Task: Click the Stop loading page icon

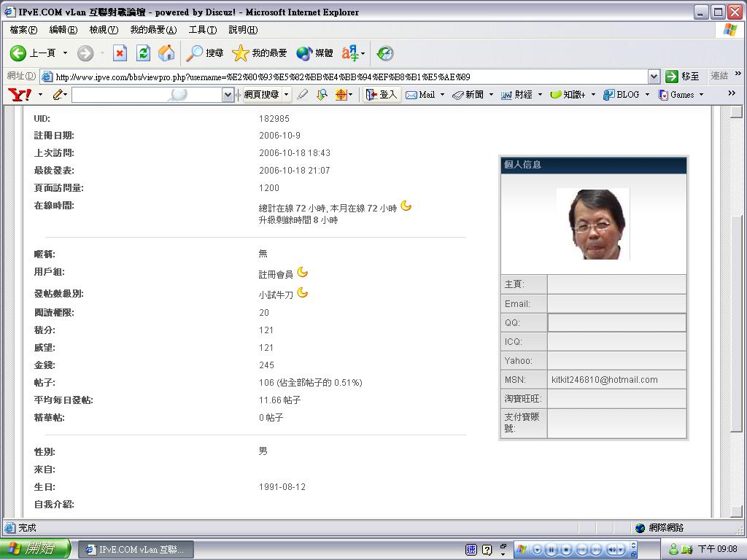Action: (120, 52)
